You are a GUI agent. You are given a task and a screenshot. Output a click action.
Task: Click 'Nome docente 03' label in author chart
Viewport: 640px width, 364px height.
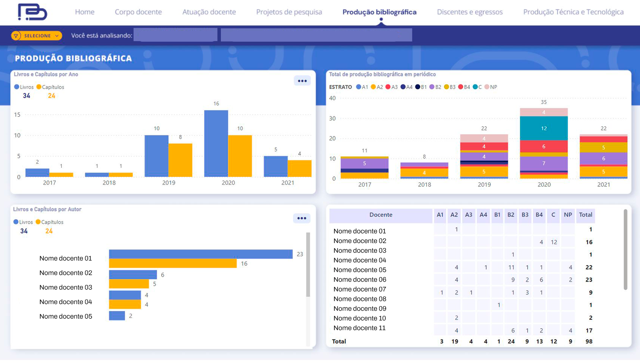[66, 287]
